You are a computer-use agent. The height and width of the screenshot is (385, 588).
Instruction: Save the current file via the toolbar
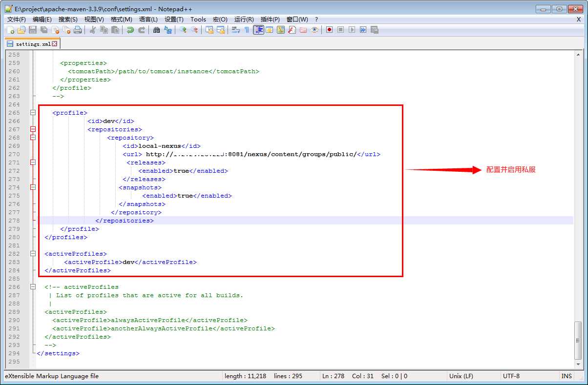pyautogui.click(x=33, y=30)
